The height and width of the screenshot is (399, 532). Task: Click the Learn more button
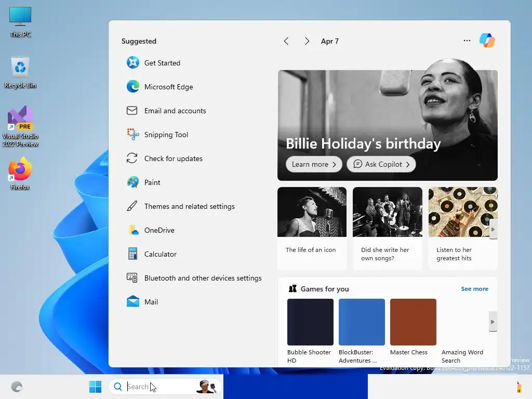313,164
